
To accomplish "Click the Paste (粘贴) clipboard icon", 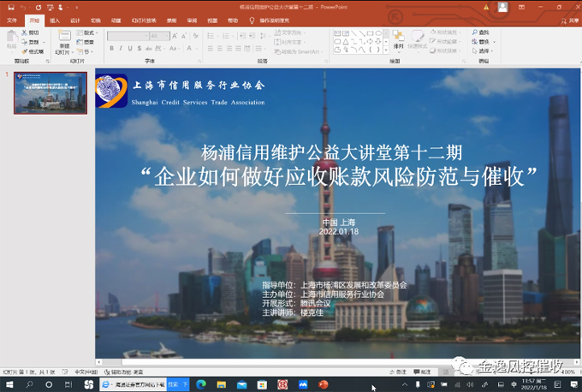I will click(11, 39).
